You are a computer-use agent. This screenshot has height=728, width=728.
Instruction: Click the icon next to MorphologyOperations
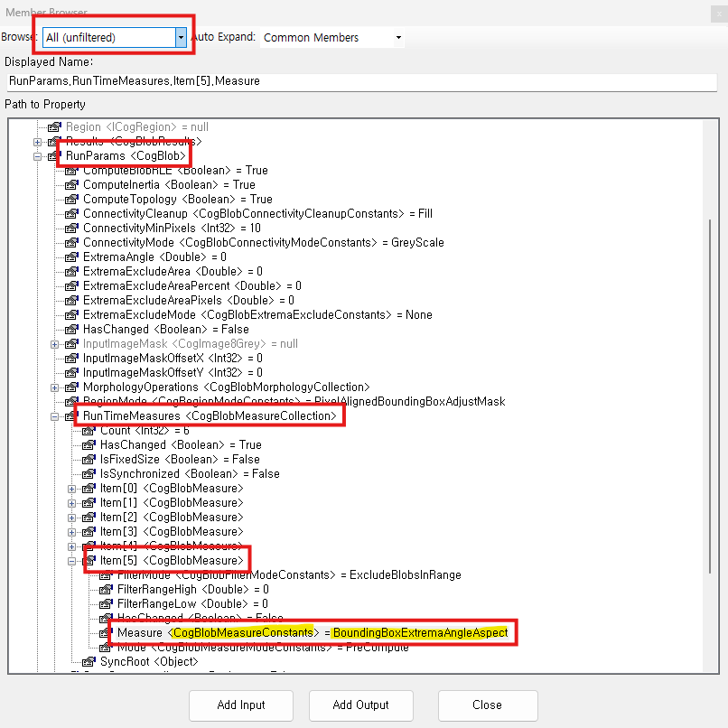coord(71,387)
